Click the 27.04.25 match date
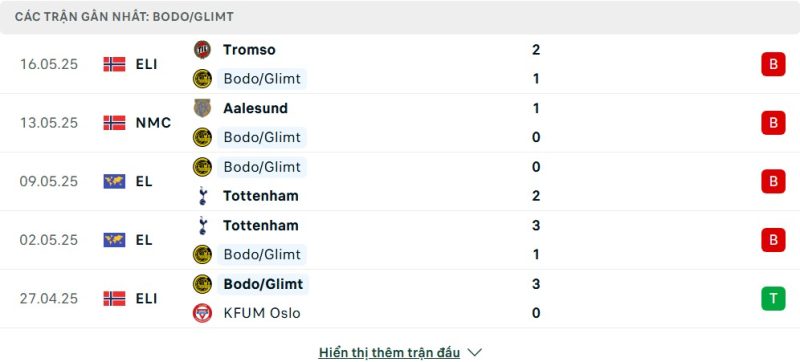 [49, 298]
